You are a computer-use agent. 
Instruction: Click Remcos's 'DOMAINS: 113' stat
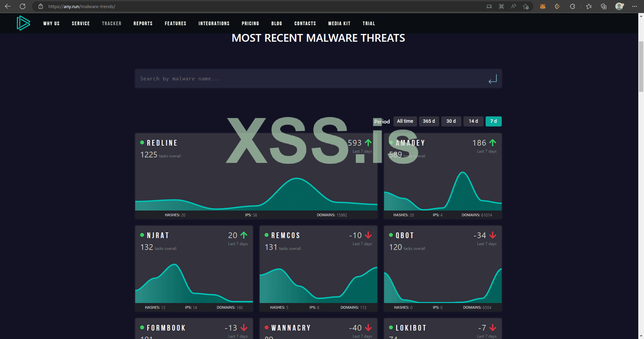click(x=353, y=307)
